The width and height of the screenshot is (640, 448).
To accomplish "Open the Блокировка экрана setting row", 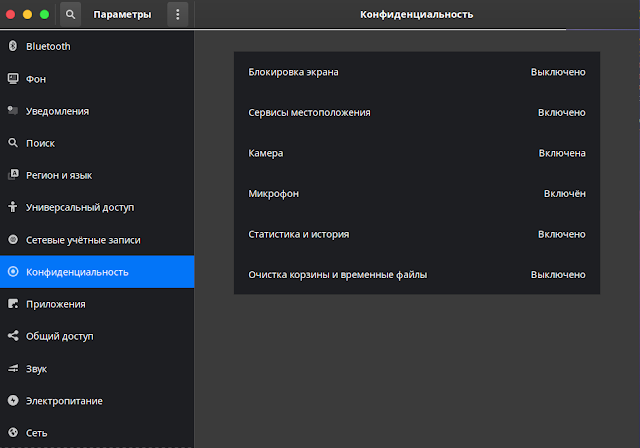I will point(417,72).
